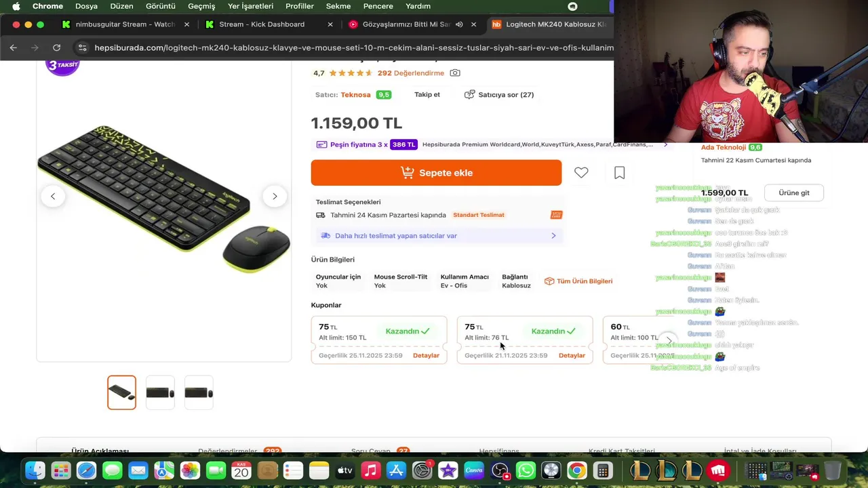Select the second product thumbnail
This screenshot has height=488, width=868.
tap(160, 392)
